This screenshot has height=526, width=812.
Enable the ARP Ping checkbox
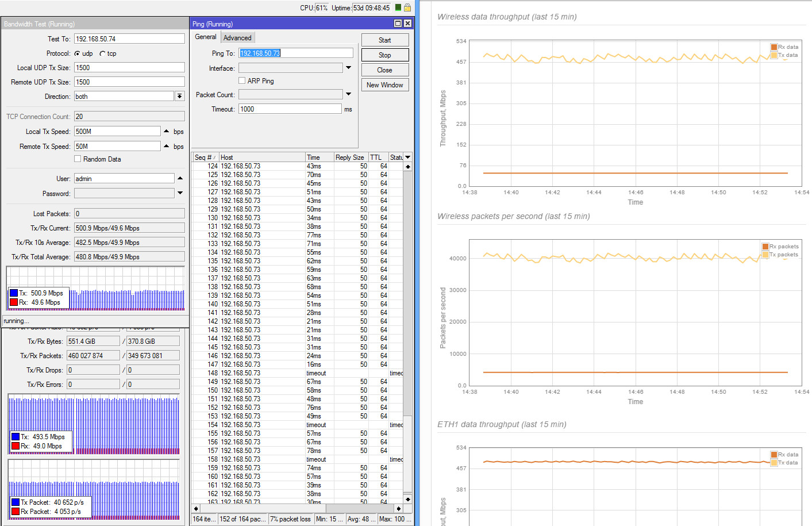tap(242, 81)
